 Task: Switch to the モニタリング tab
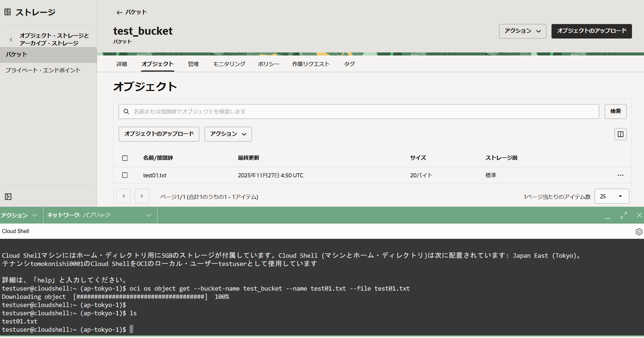(229, 64)
